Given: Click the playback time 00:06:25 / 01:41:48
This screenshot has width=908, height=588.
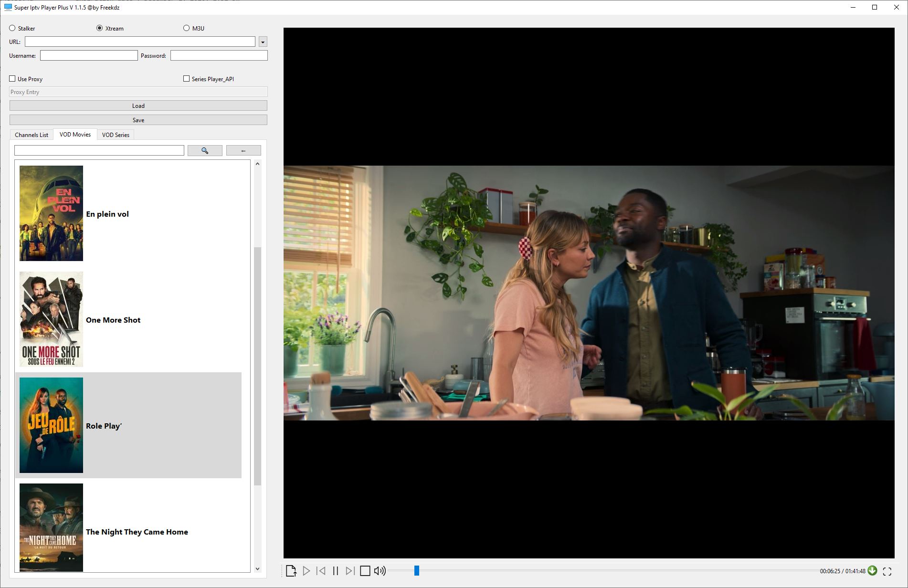Looking at the screenshot, I should click(843, 571).
